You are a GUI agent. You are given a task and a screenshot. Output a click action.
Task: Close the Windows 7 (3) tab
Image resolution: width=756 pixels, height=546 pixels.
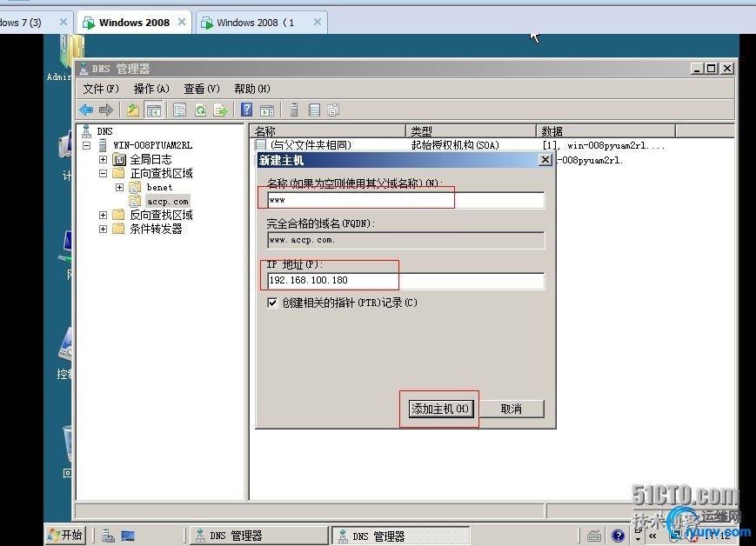64,22
